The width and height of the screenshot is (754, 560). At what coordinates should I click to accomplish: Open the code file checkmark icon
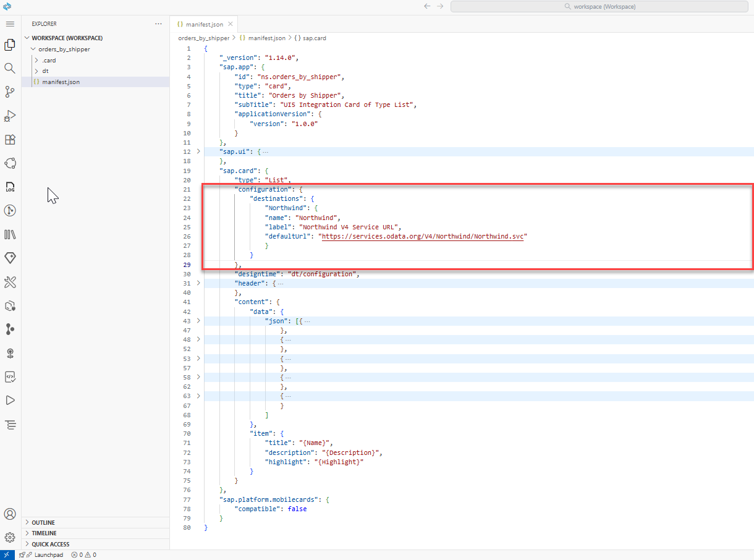[x=10, y=376]
